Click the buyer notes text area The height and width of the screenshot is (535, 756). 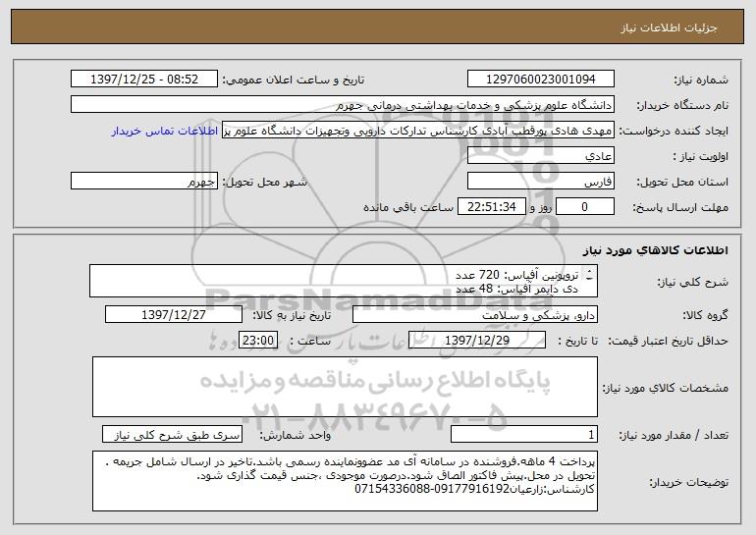click(345, 481)
